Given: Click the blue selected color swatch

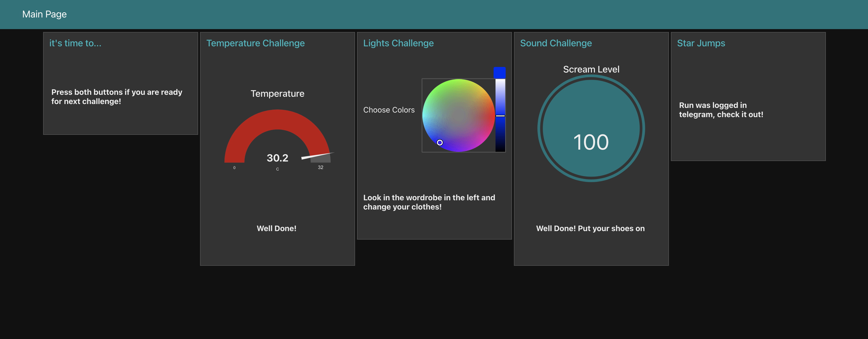Looking at the screenshot, I should (499, 72).
